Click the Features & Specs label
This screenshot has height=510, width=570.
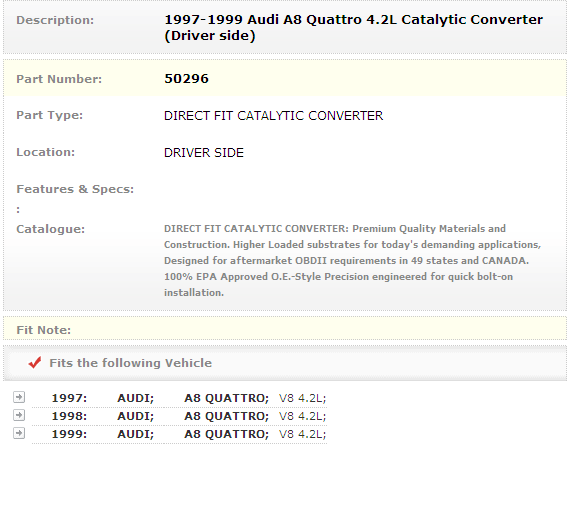[75, 189]
